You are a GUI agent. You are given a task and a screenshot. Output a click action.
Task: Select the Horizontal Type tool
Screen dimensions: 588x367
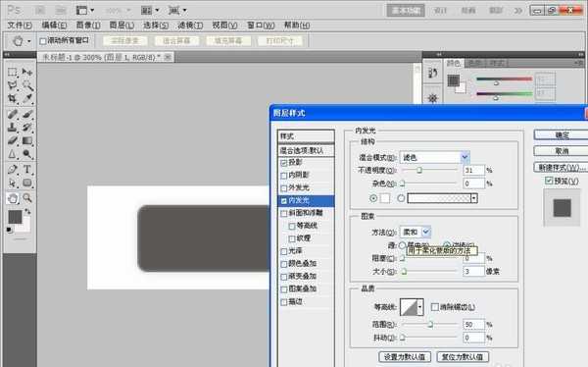(x=27, y=170)
